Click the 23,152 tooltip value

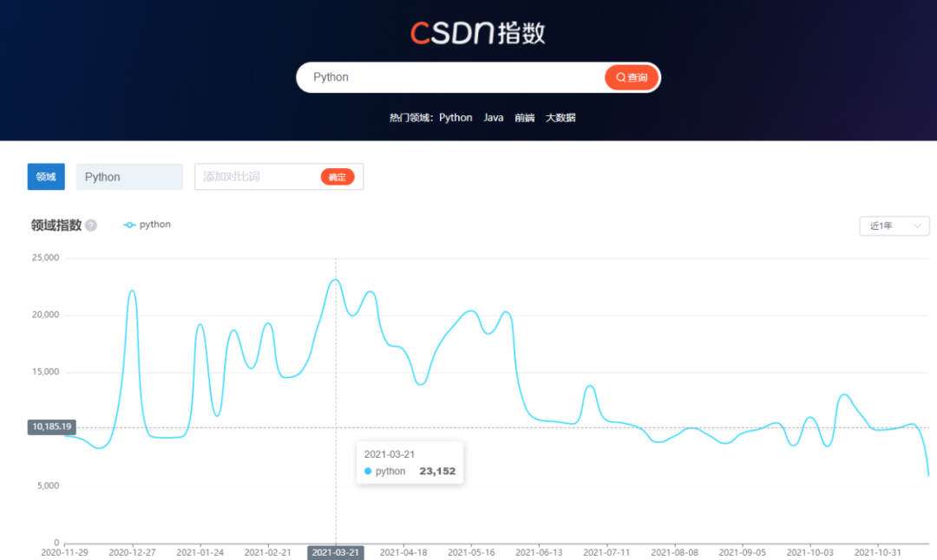coord(437,471)
